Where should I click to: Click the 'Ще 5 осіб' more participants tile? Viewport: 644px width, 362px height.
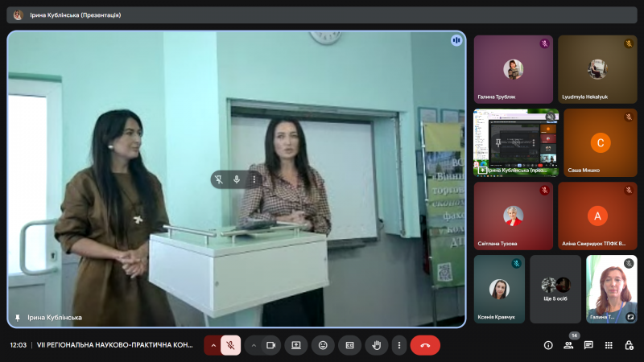pos(555,290)
